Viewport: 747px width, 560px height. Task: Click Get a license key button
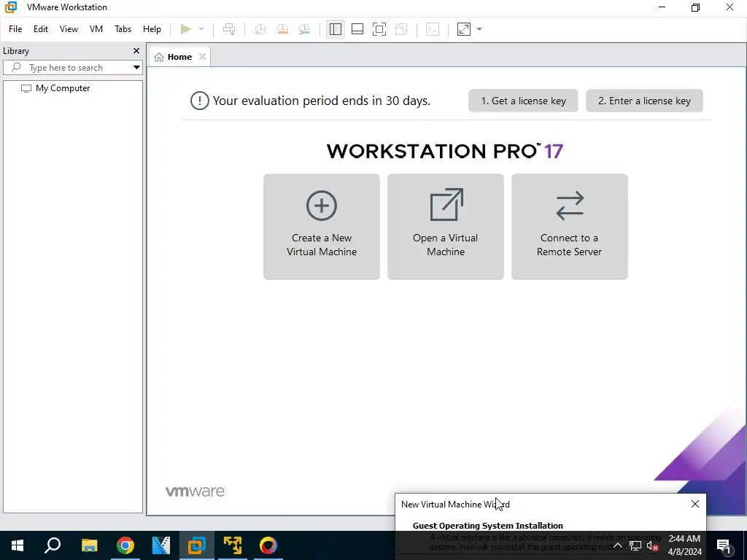(523, 101)
